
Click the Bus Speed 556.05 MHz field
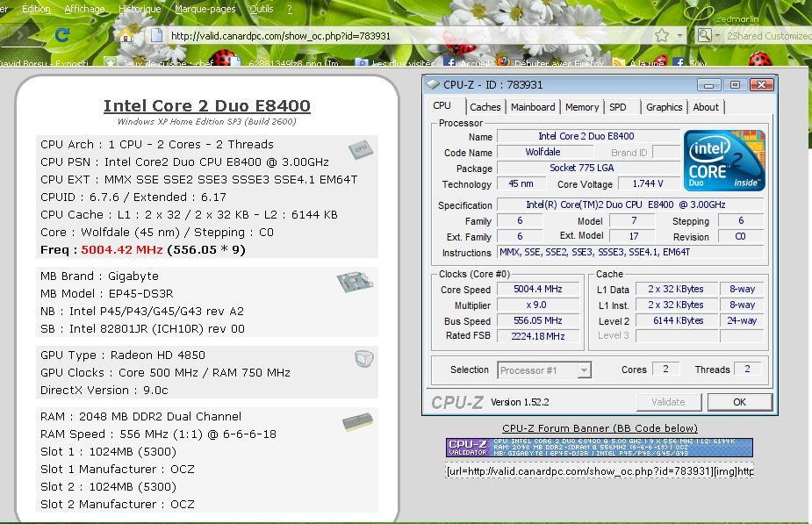click(538, 320)
